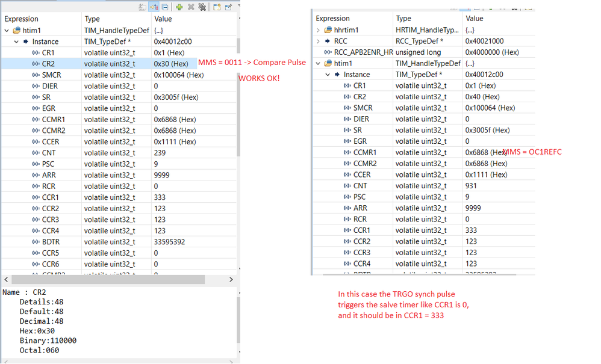Remove all expressions with double-X icon
The width and height of the screenshot is (601, 364).
click(202, 7)
